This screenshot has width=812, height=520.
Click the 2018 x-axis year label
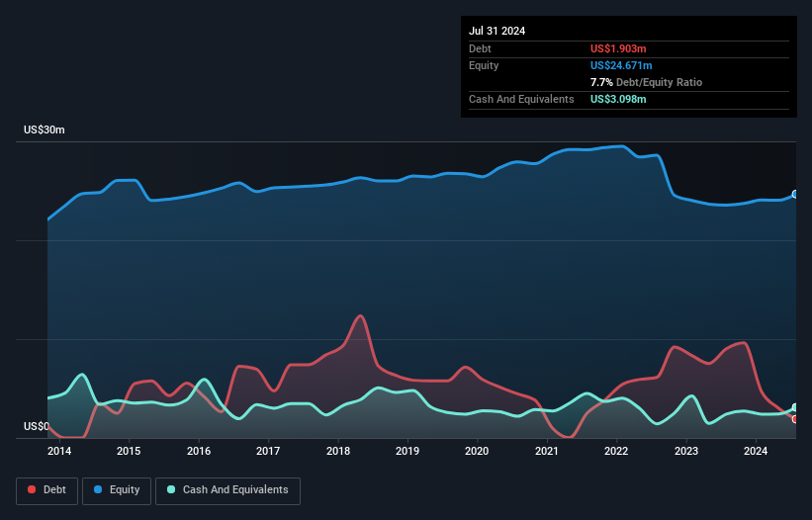click(338, 452)
